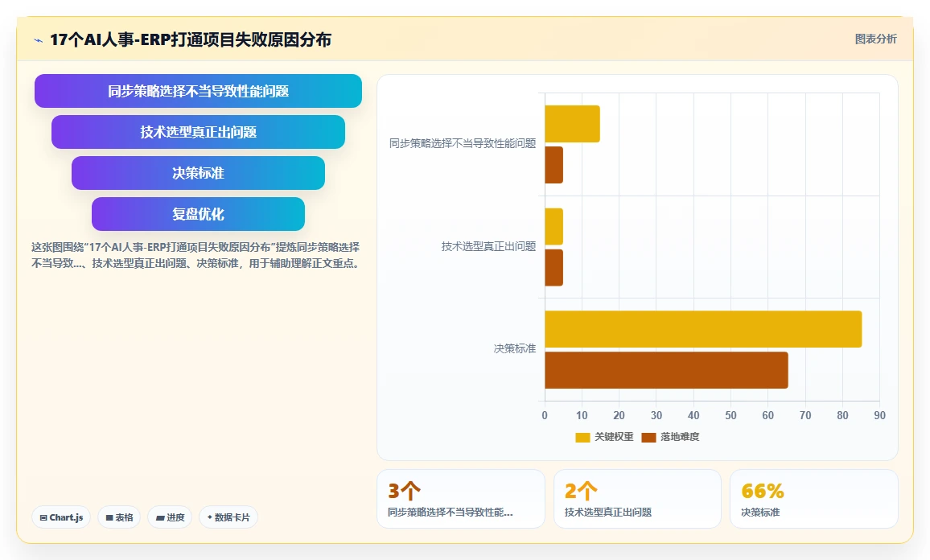Click the 数据卡片 tag chip
This screenshot has height=560, width=930.
[228, 517]
